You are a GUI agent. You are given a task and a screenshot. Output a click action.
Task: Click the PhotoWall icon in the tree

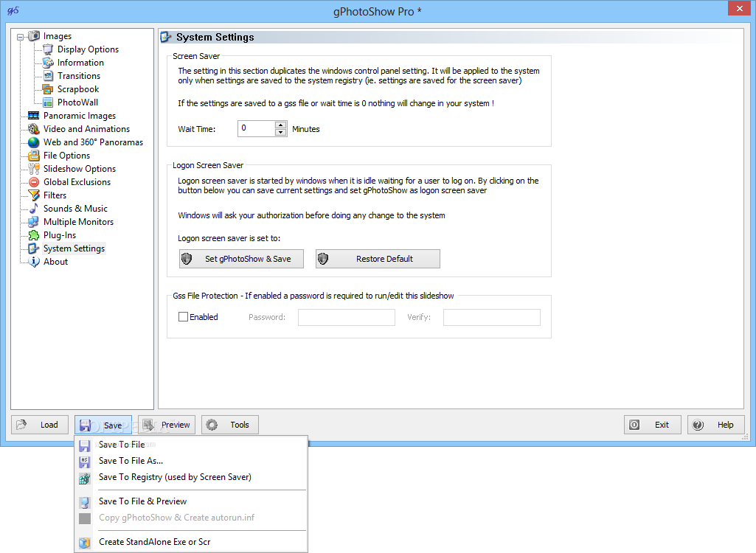coord(48,102)
